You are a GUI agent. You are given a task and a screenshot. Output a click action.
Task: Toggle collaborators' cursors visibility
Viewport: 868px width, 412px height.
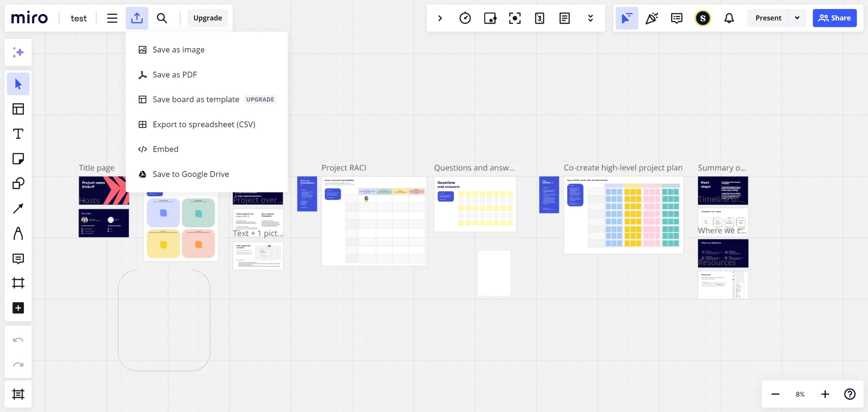point(627,18)
